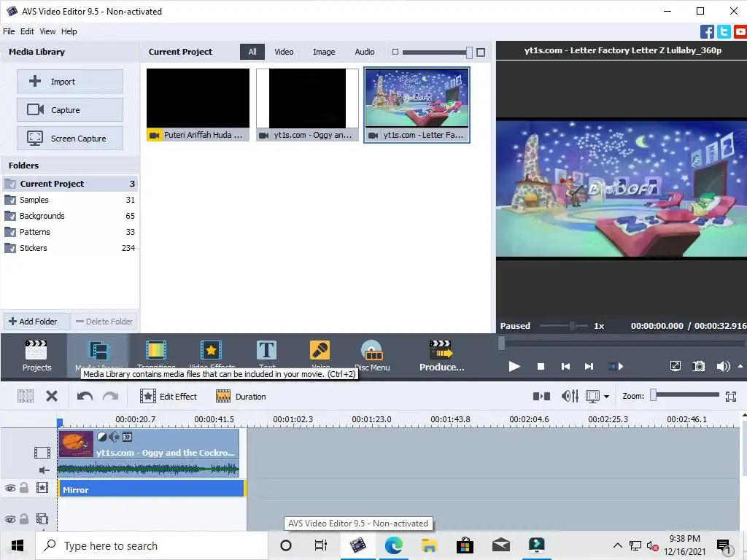The image size is (747, 560).
Task: Click the Produce button
Action: click(441, 356)
